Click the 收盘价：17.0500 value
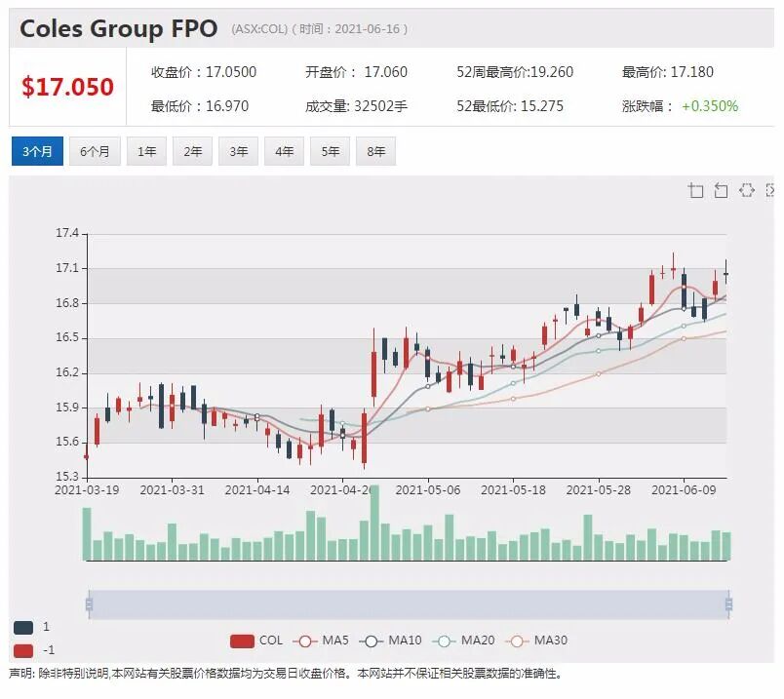The width and height of the screenshot is (784, 699). pos(204,72)
